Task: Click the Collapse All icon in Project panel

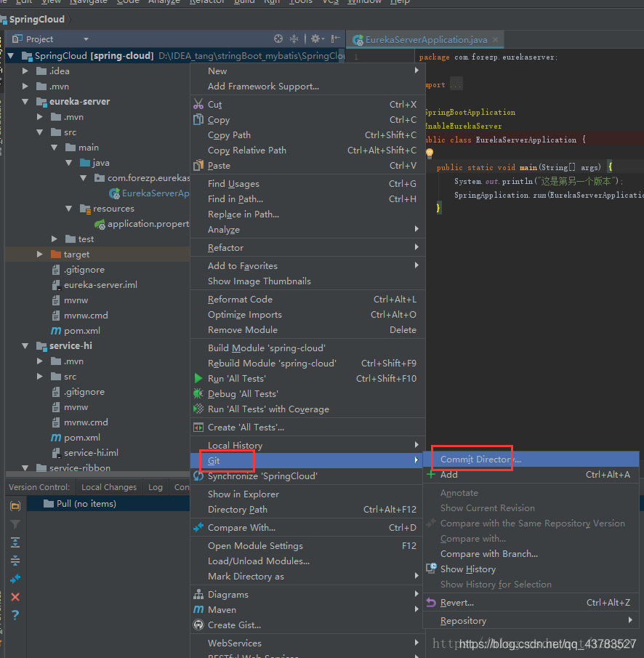Action: point(294,39)
